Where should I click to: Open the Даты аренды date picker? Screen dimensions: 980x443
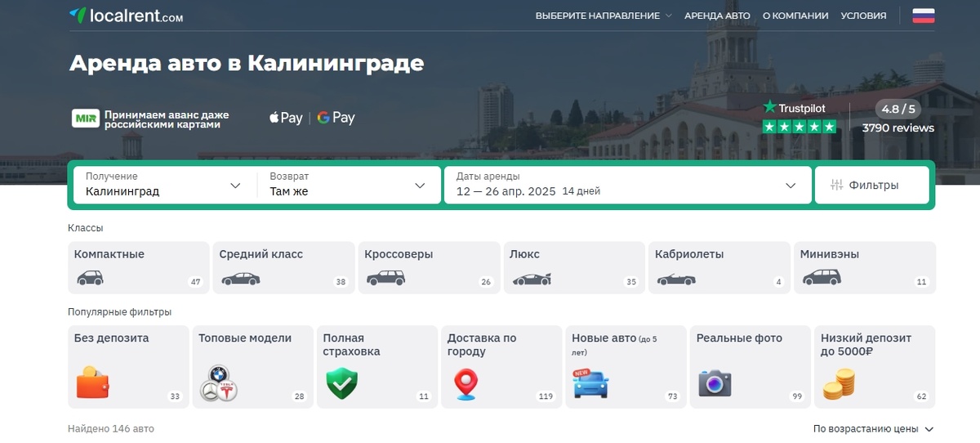(x=627, y=185)
